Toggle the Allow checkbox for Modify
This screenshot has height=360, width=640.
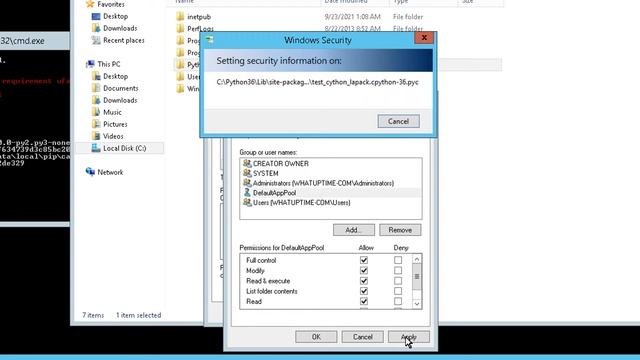tap(364, 271)
